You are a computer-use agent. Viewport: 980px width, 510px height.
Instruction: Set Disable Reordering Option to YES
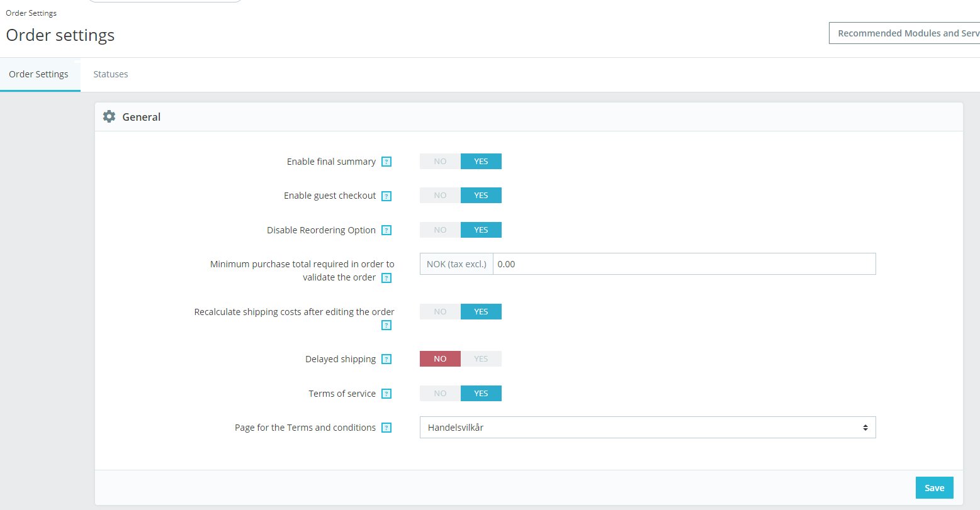pyautogui.click(x=481, y=230)
